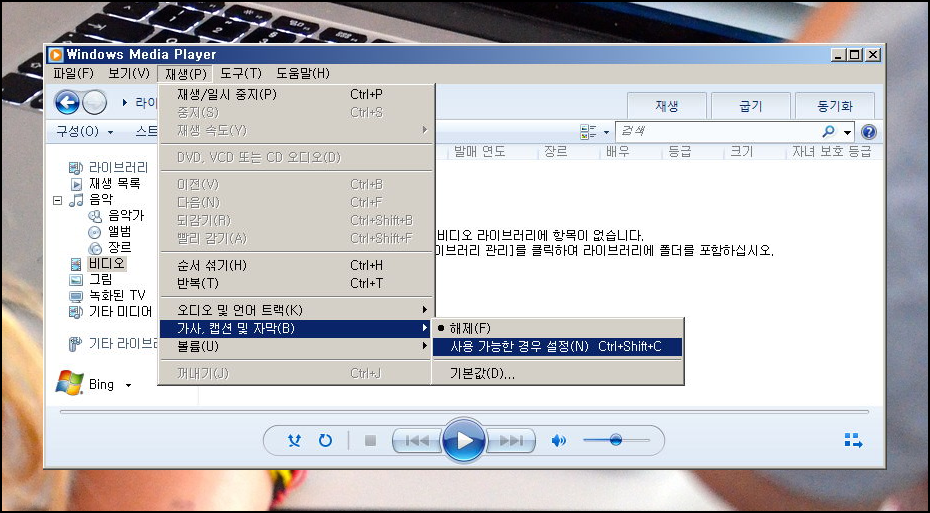The image size is (930, 513).
Task: Open the view options dropdown arrow
Action: [606, 132]
